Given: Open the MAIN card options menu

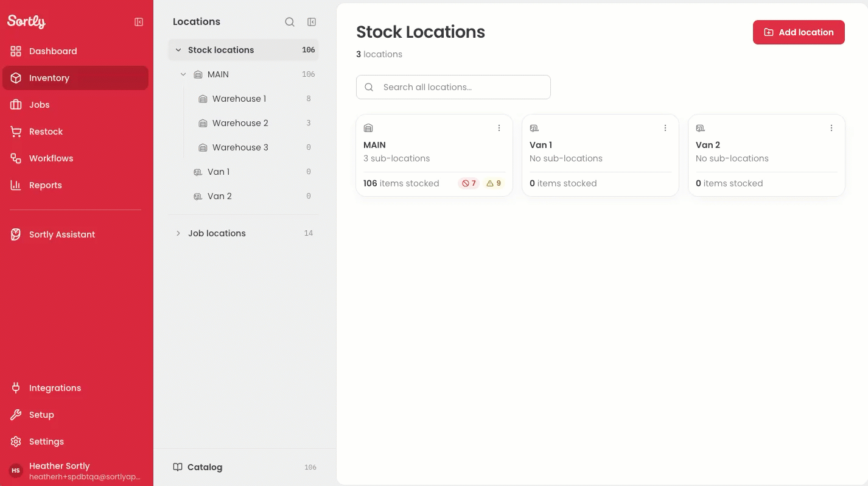Looking at the screenshot, I should click(499, 128).
